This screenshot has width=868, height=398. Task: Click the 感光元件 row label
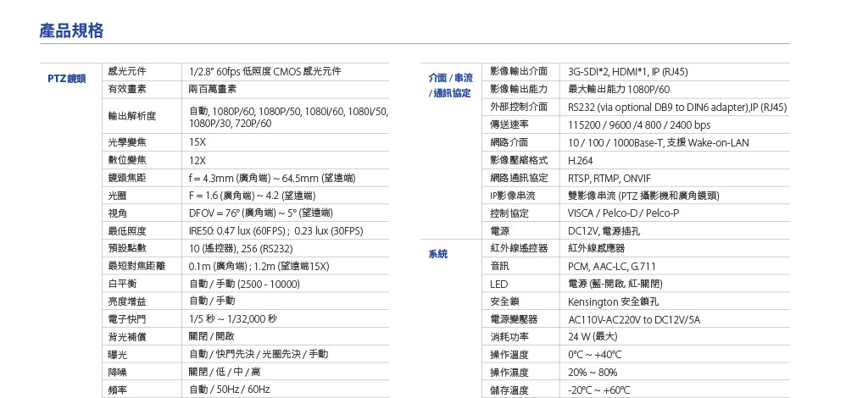pyautogui.click(x=128, y=72)
